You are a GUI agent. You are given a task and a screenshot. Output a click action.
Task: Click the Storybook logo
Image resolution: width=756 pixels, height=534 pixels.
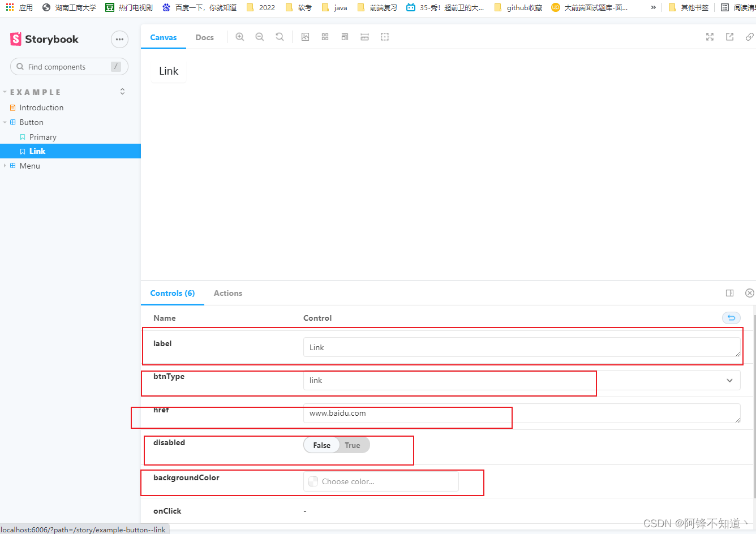pyautogui.click(x=44, y=39)
